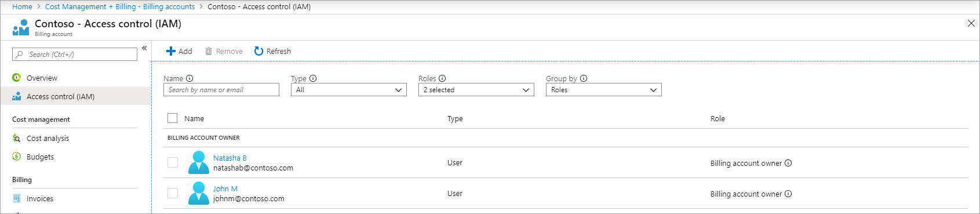Click the Remove trash icon
The image size is (980, 214).
click(209, 51)
